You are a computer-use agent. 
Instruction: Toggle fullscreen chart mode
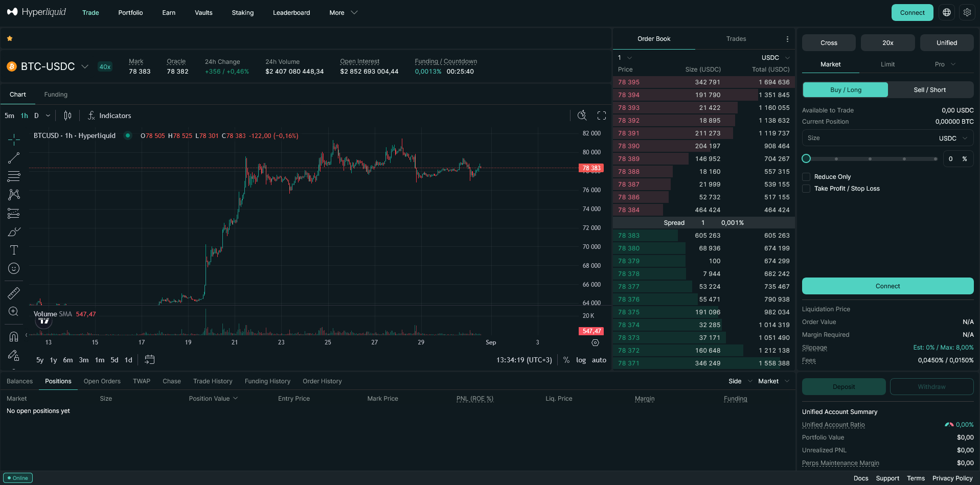(602, 116)
